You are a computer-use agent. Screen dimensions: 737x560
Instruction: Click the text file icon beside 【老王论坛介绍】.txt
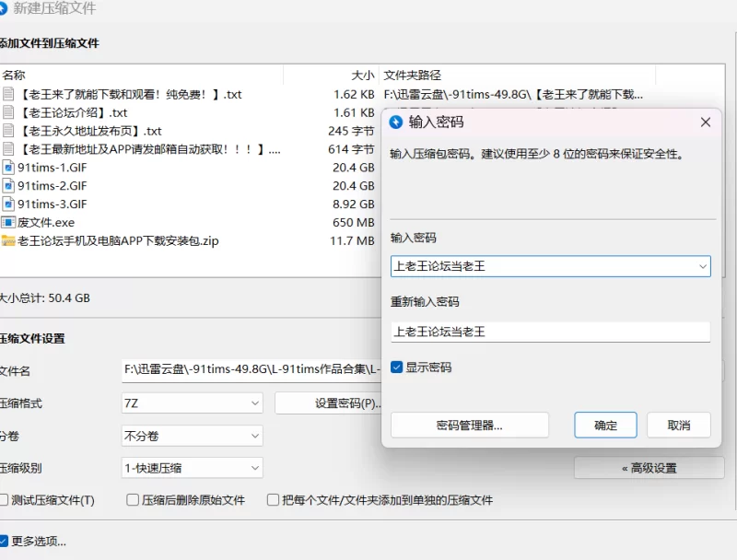pos(8,112)
